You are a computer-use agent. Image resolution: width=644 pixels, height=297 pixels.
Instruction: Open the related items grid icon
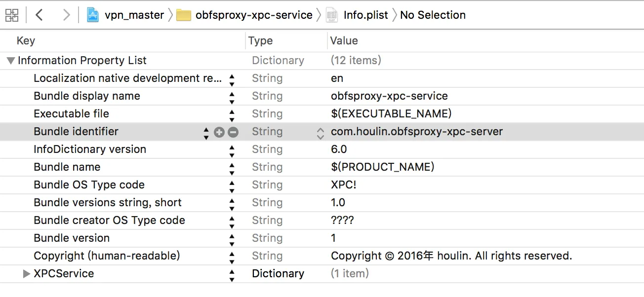pyautogui.click(x=12, y=15)
